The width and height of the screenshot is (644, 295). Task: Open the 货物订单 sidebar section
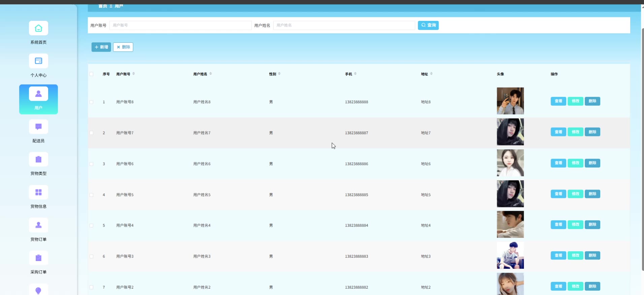pyautogui.click(x=38, y=230)
